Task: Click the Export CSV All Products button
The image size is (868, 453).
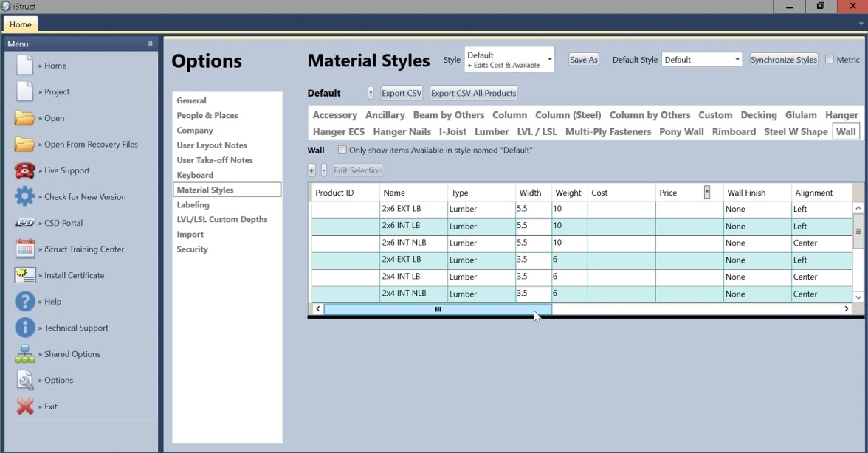Action: (473, 94)
